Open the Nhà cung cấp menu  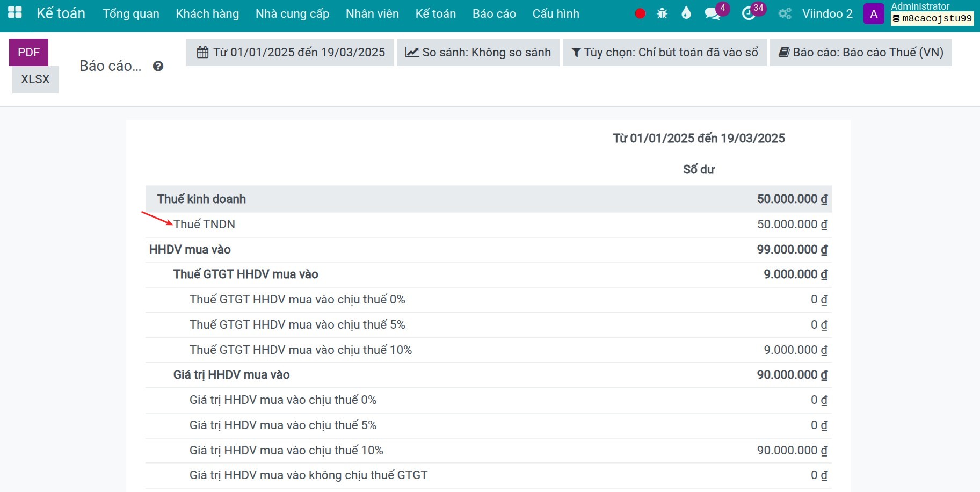(292, 14)
